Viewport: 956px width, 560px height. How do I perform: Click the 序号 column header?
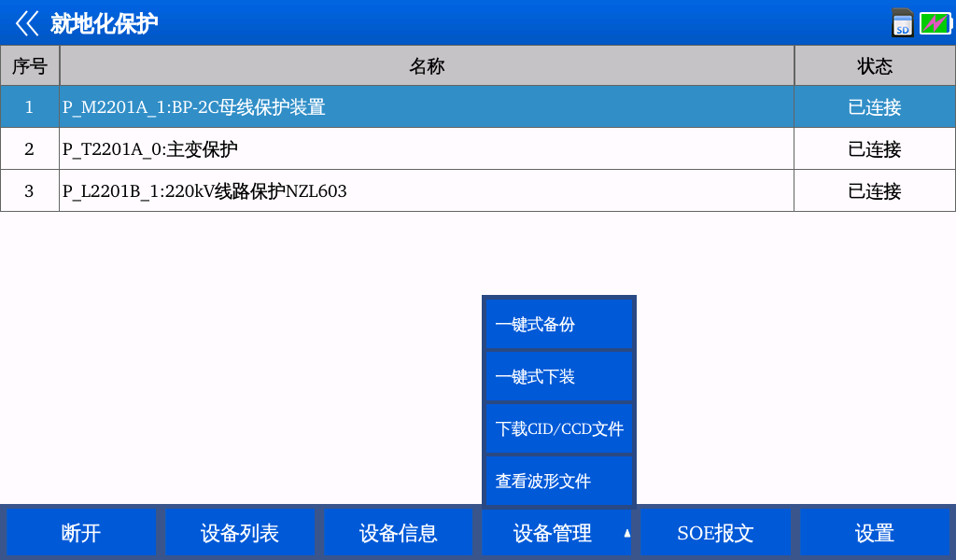pyautogui.click(x=29, y=66)
